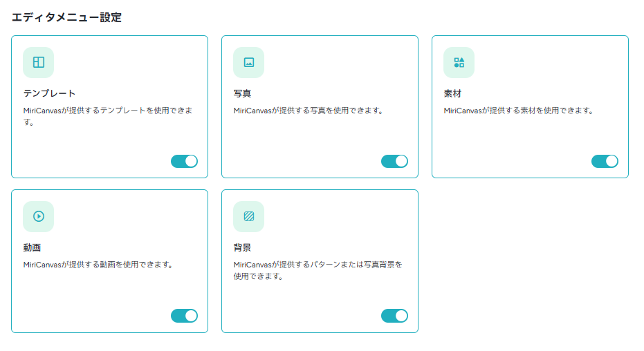Click the 背景 hatched pattern icon
The height and width of the screenshot is (351, 644).
249,216
